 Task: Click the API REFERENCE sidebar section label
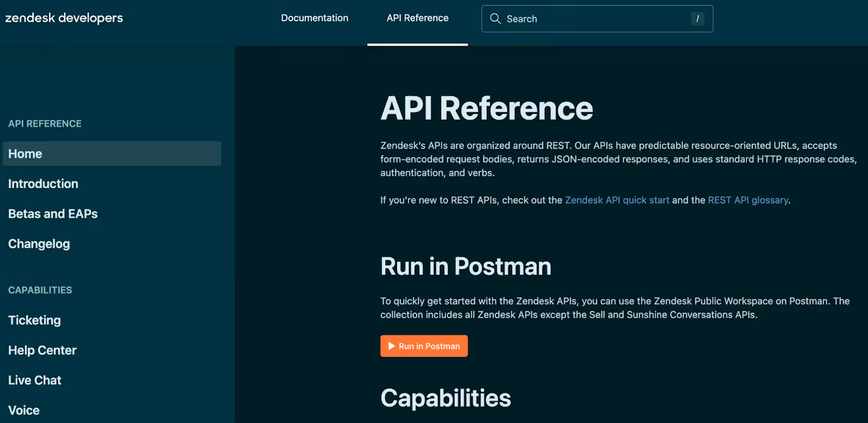click(45, 124)
